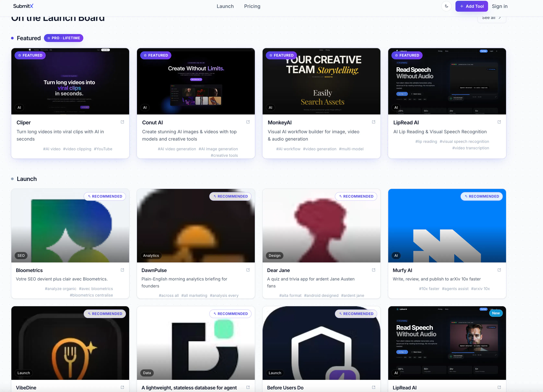
Task: Open the Bloometrics title
Action: (x=29, y=270)
